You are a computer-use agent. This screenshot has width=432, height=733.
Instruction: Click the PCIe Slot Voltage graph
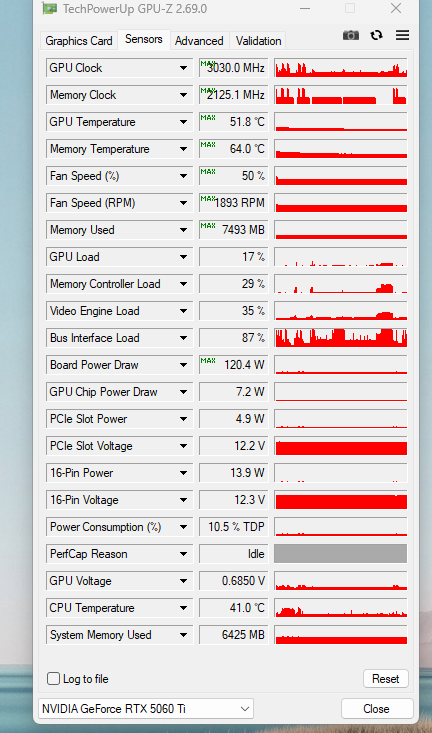pyautogui.click(x=341, y=446)
